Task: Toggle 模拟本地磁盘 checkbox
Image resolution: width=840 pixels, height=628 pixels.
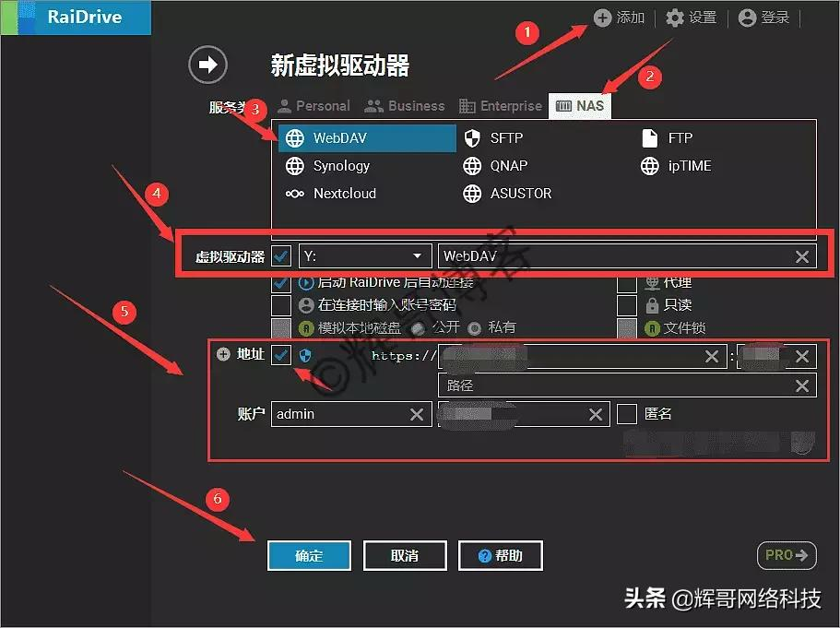Action: [x=281, y=328]
